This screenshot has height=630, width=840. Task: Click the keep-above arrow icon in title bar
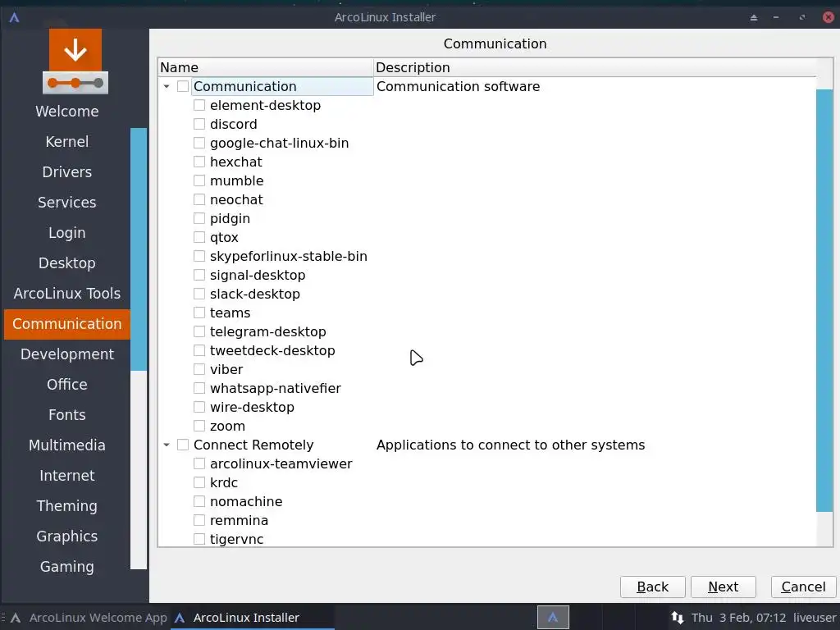point(753,17)
